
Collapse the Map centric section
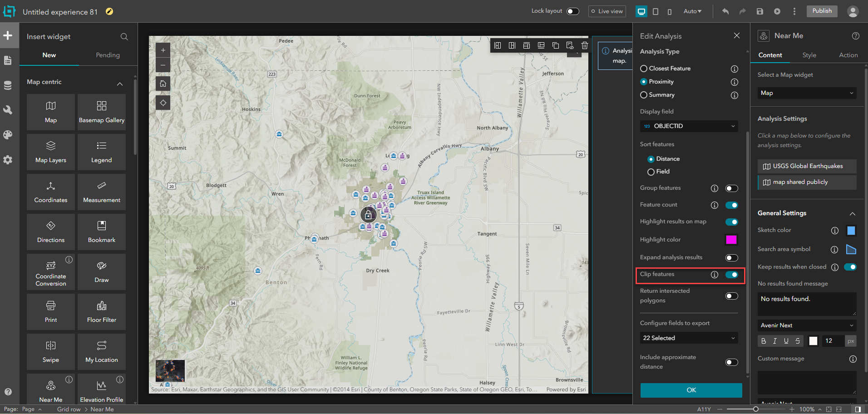pyautogui.click(x=120, y=84)
